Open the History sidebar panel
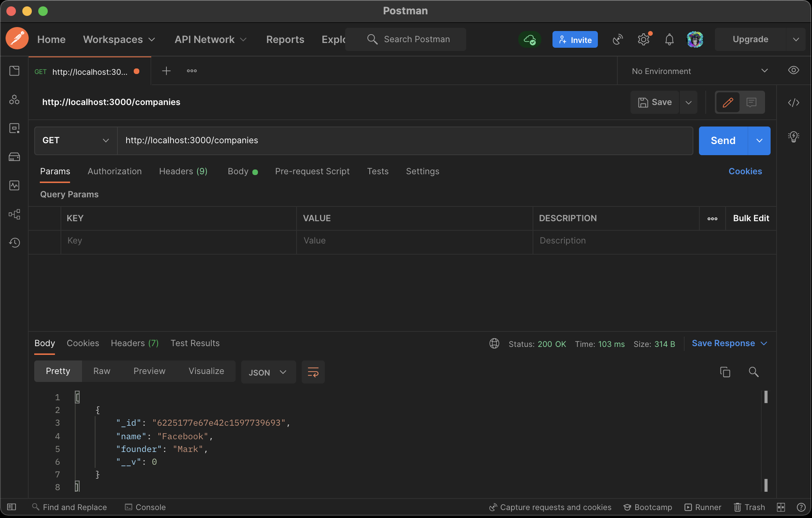Viewport: 812px width, 518px height. click(14, 242)
